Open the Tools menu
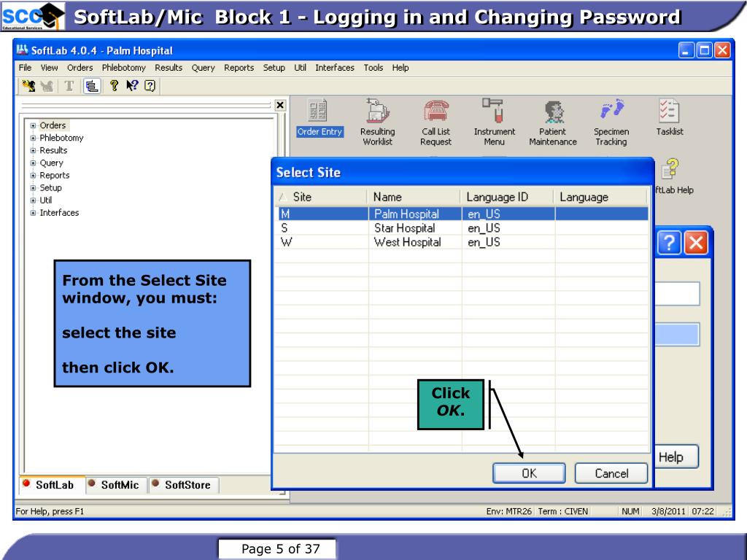The width and height of the screenshot is (747, 560). [373, 68]
